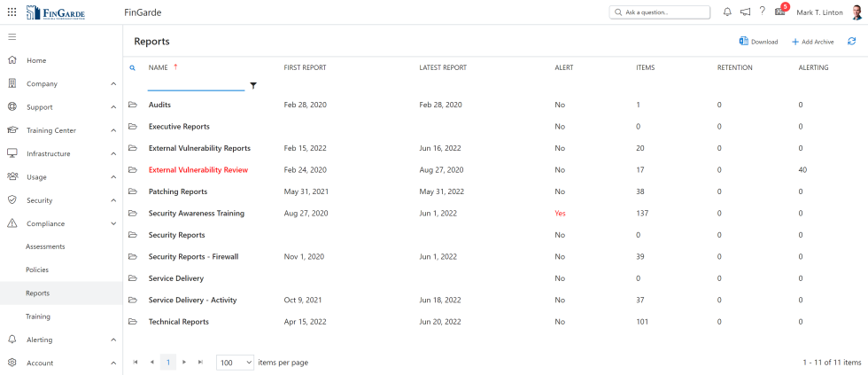Screen dimensions: 868x375
Task: Open the help question mark icon
Action: point(762,12)
